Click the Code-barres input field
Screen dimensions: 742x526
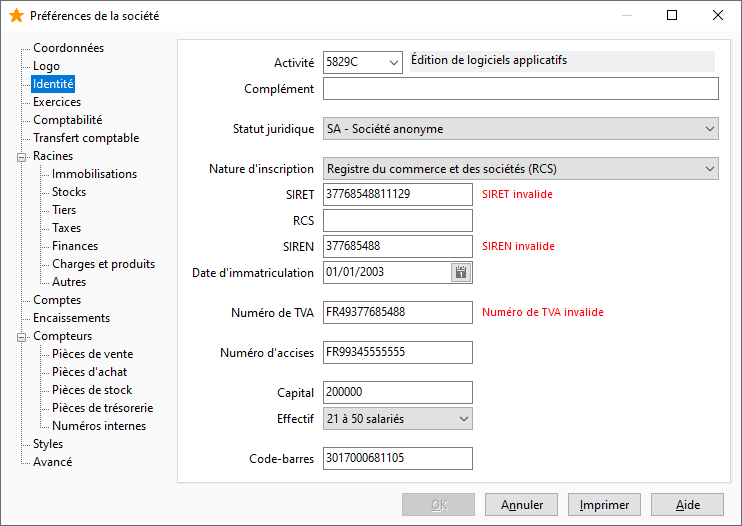pyautogui.click(x=398, y=458)
